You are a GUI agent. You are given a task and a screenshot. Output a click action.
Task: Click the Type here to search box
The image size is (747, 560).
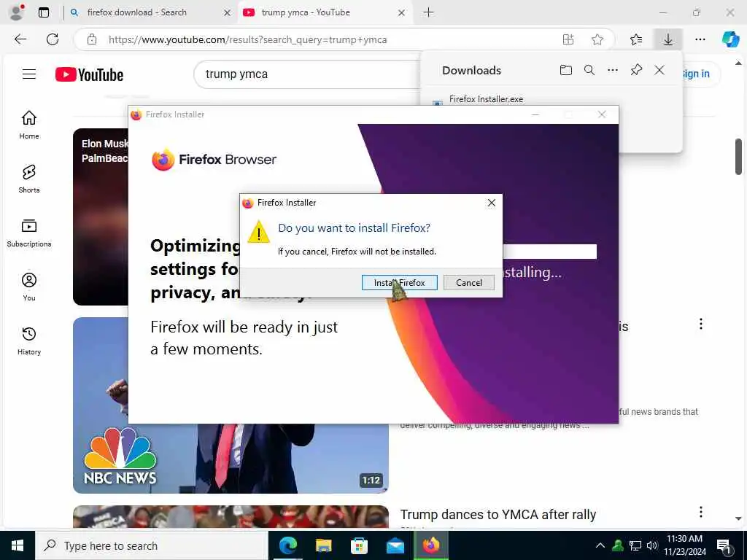click(152, 545)
